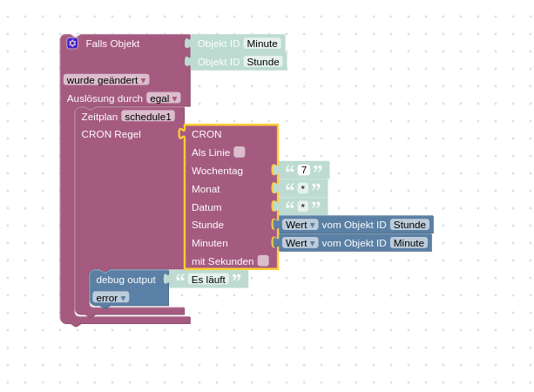Select Minute Objekt ID in the trigger block
This screenshot has width=534, height=392.
(x=262, y=44)
